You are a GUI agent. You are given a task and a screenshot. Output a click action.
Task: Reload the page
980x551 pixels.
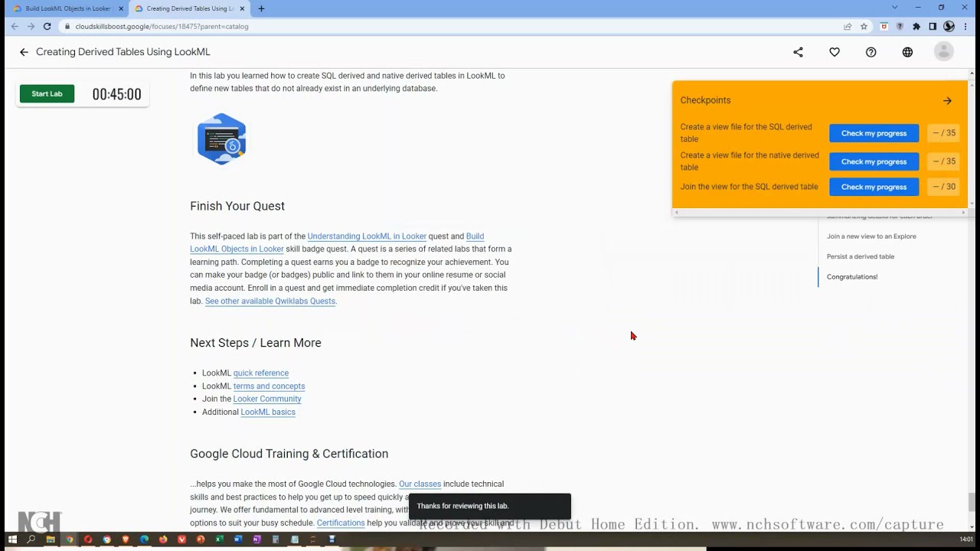point(47,26)
